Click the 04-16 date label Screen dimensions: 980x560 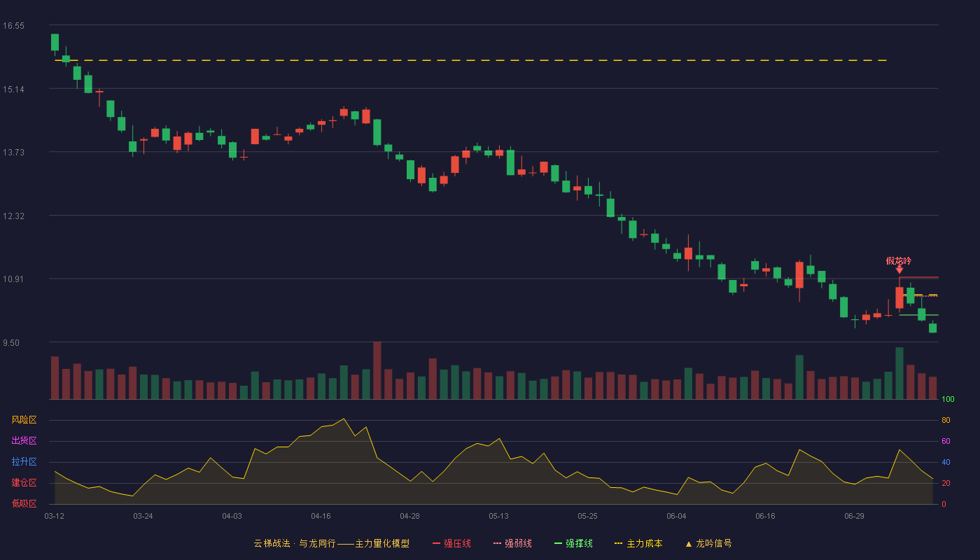tap(321, 516)
